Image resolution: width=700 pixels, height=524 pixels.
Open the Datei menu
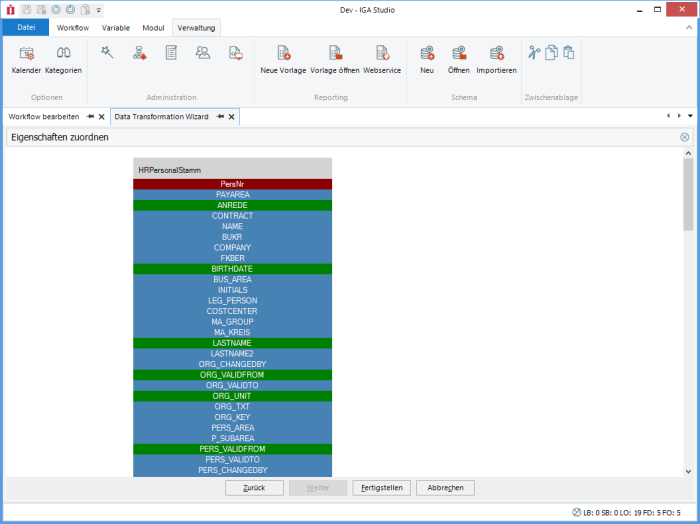pos(25,28)
